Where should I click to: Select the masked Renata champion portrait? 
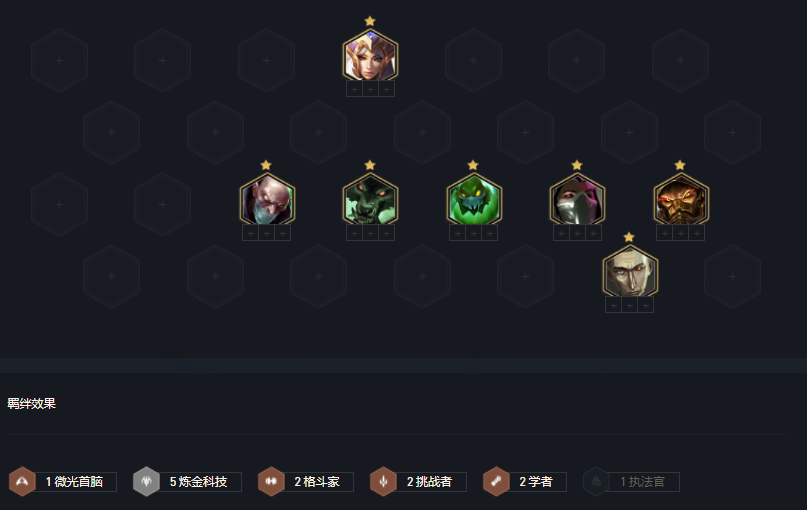(577, 200)
